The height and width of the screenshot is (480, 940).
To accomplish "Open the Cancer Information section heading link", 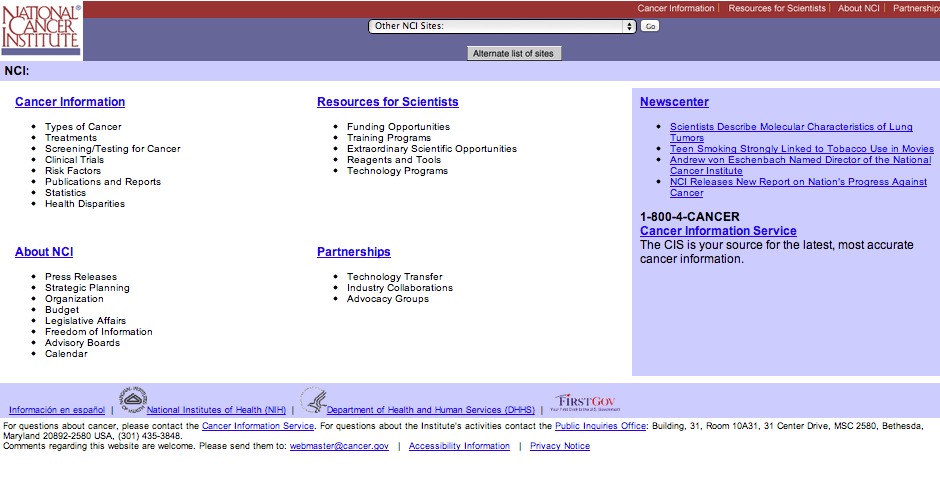I will coord(70,102).
